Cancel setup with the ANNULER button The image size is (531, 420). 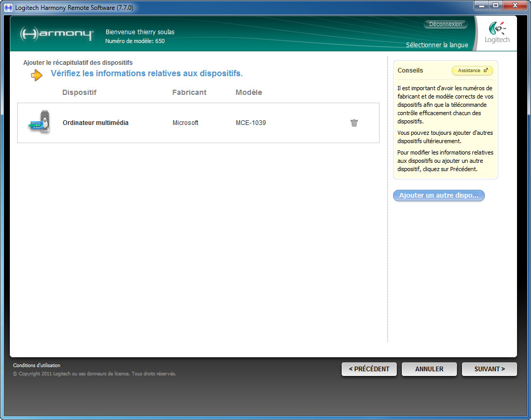[x=429, y=369]
